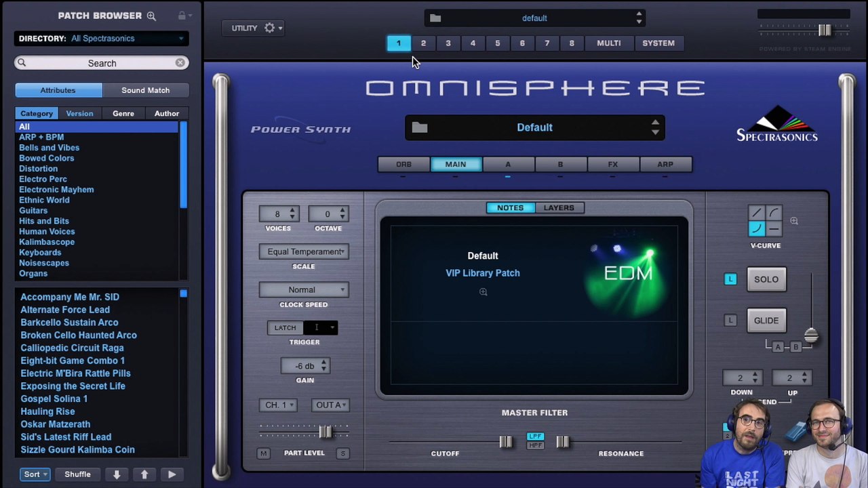Open the SYSTEM page
This screenshot has width=868, height=488.
pyautogui.click(x=658, y=43)
